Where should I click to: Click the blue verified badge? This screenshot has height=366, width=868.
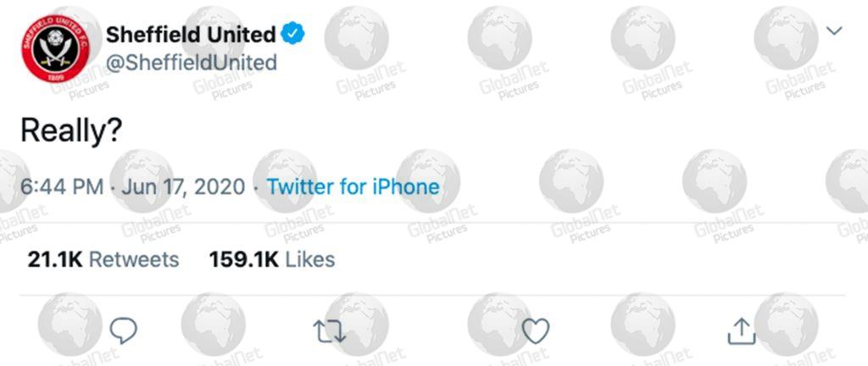point(292,34)
